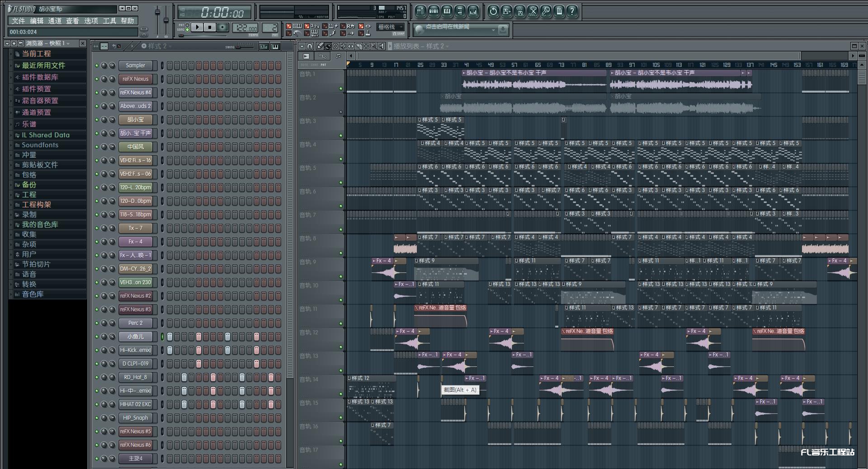Click the download news button
Image resolution: width=868 pixels, height=469 pixels.
click(503, 30)
